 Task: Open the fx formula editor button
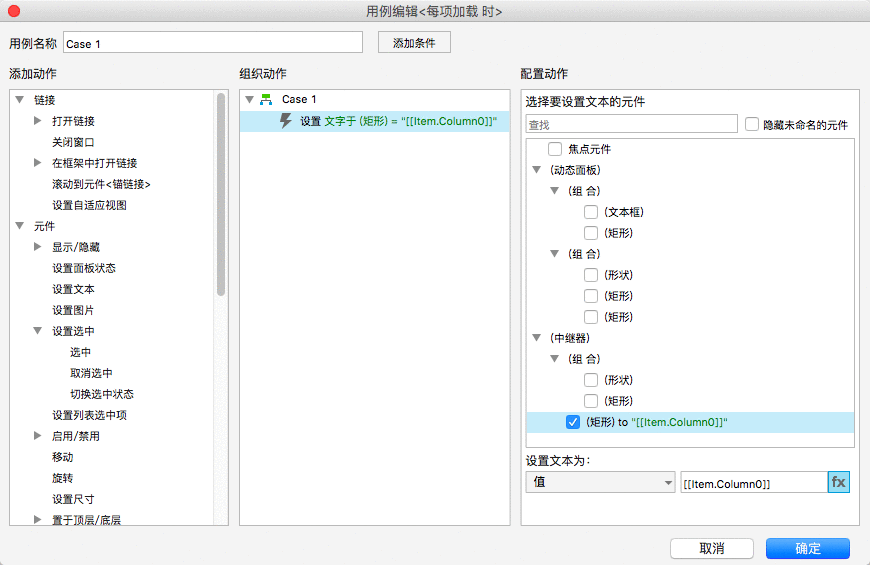click(838, 482)
